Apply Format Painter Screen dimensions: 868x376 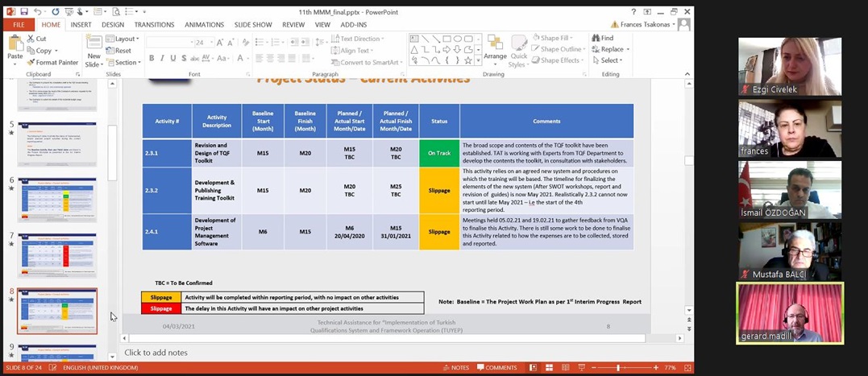pyautogui.click(x=52, y=63)
